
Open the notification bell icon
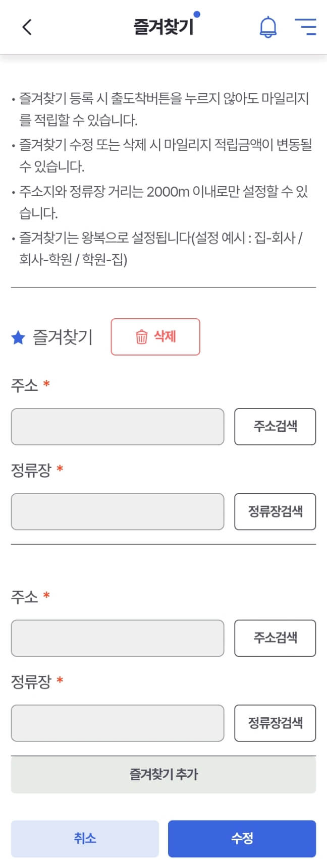click(x=267, y=27)
